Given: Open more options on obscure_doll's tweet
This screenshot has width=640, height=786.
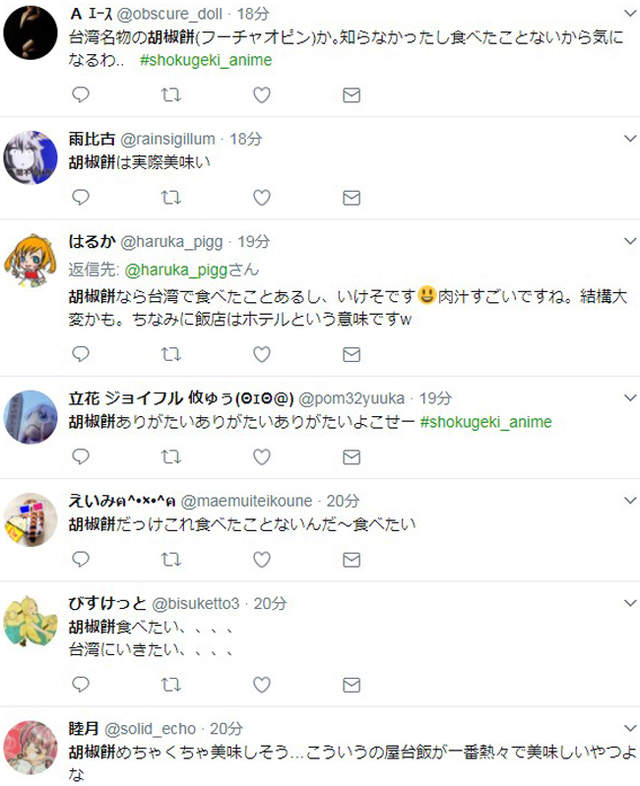Looking at the screenshot, I should [x=629, y=13].
